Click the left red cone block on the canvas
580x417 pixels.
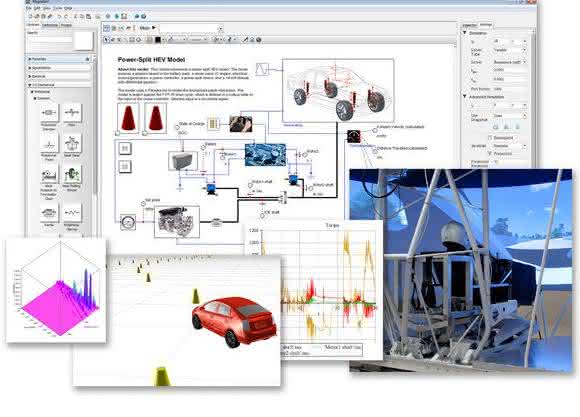128,118
